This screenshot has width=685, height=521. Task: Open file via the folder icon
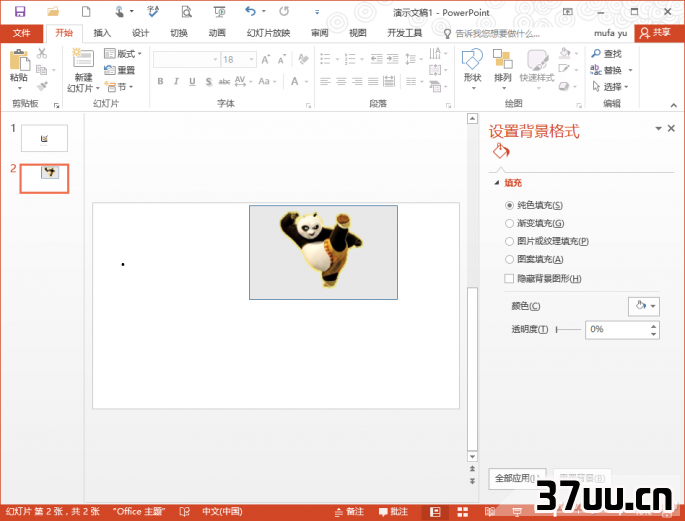[x=53, y=11]
